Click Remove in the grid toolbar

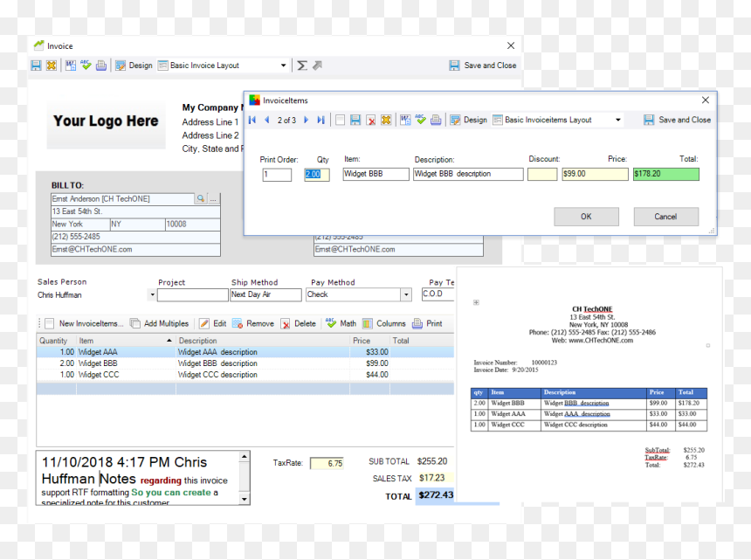[x=253, y=324]
